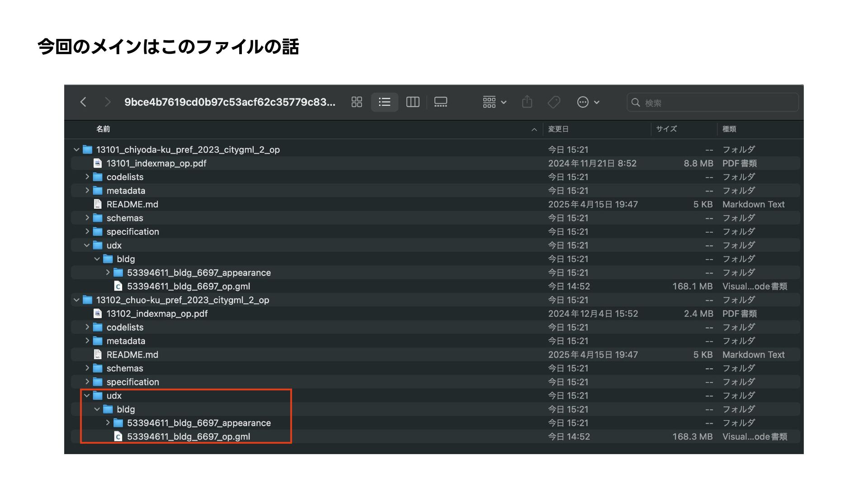This screenshot has height=488, width=868.
Task: Click the Share toolbar icon
Action: coord(527,102)
